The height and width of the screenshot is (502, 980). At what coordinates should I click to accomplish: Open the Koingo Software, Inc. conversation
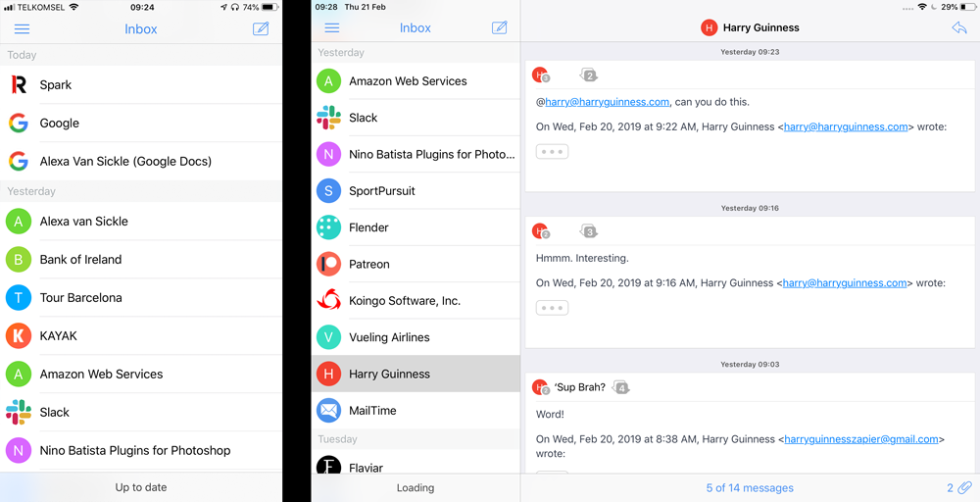416,301
